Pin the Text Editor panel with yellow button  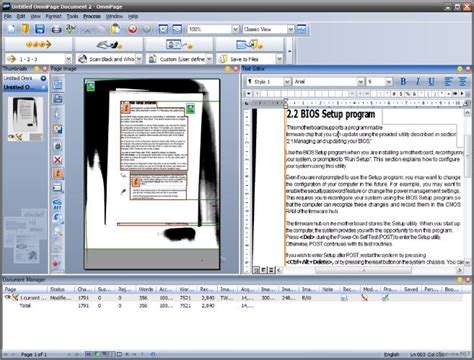[x=460, y=69]
